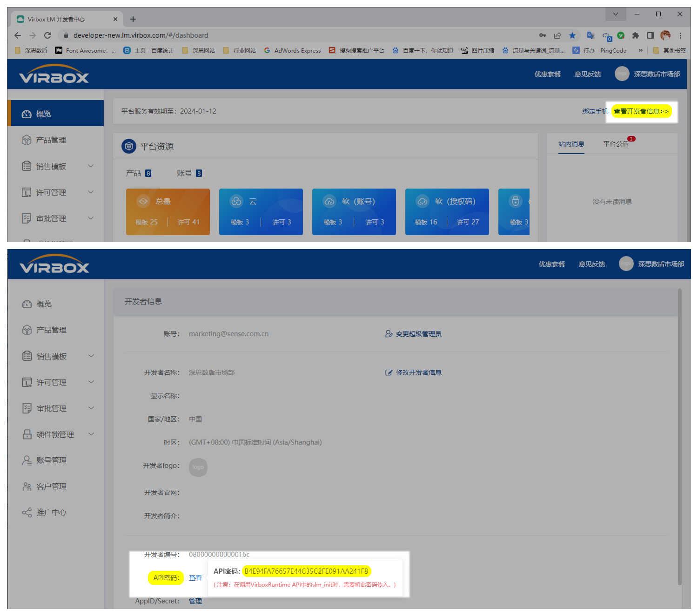The image size is (698, 616).
Task: Click 变更超级管理员 link text
Action: pyautogui.click(x=419, y=334)
